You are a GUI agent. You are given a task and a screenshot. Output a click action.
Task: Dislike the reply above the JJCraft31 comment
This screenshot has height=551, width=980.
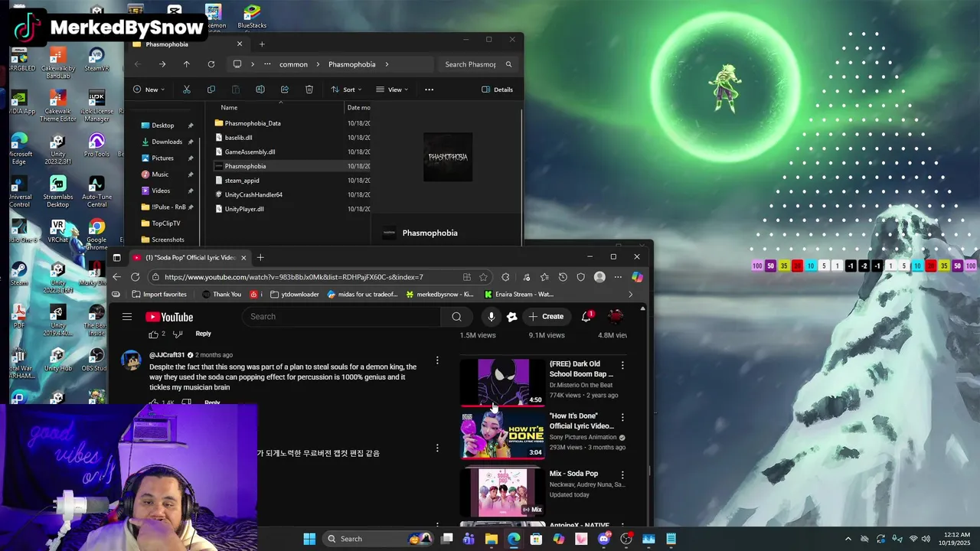[178, 334]
